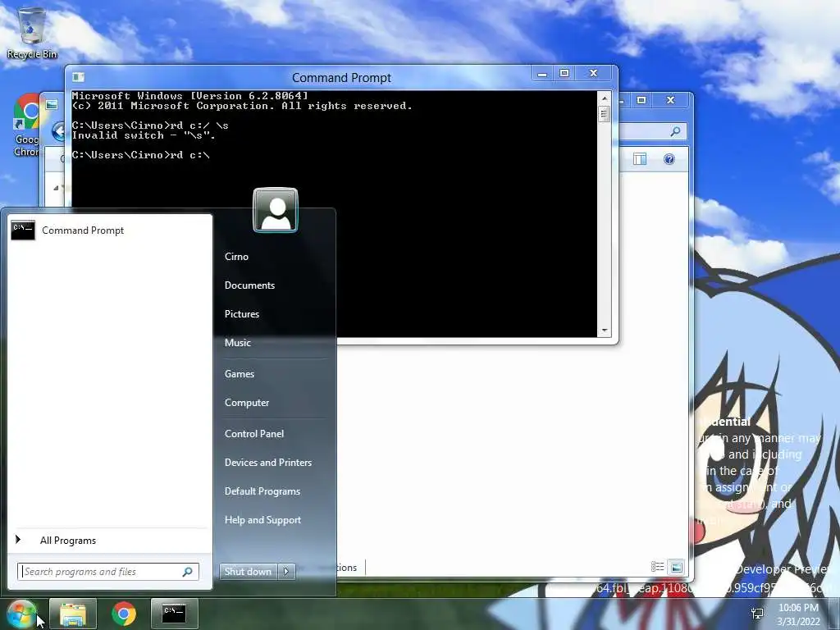Select Command Prompt taskbar button
Screen dimensions: 840x630
point(174,614)
